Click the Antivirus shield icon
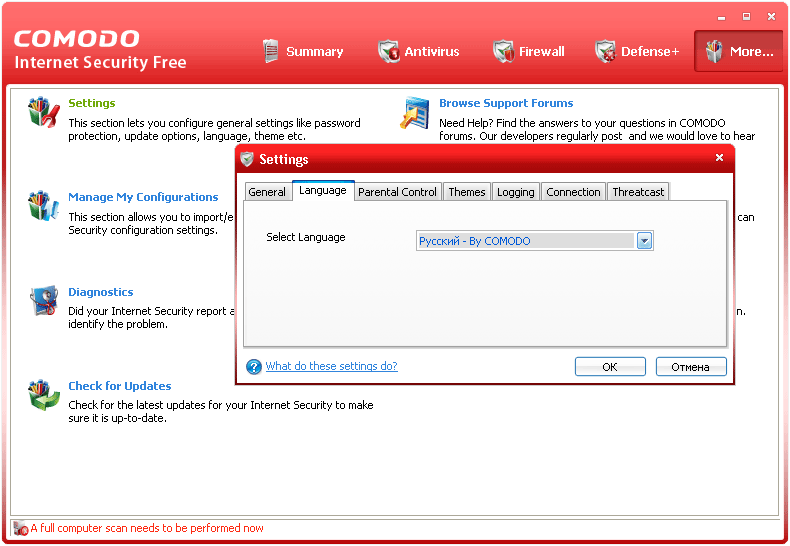Viewport: 790px width, 546px height. click(x=388, y=51)
